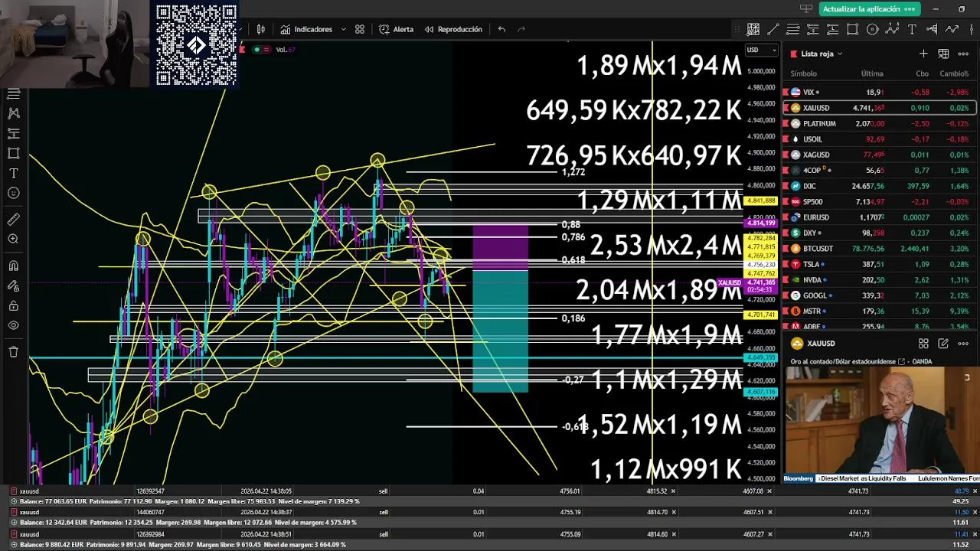Image resolution: width=980 pixels, height=551 pixels.
Task: Select XAUUSD row in the watchlist
Action: (x=880, y=108)
